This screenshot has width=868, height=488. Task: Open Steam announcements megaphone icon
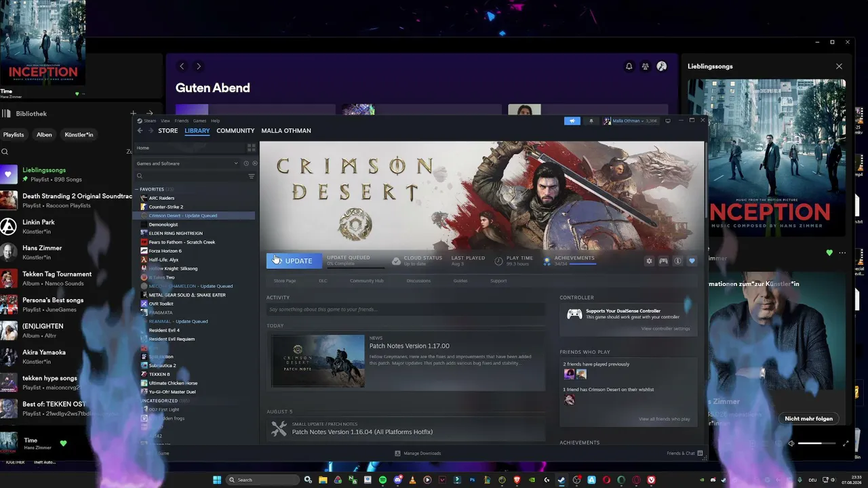coord(572,121)
